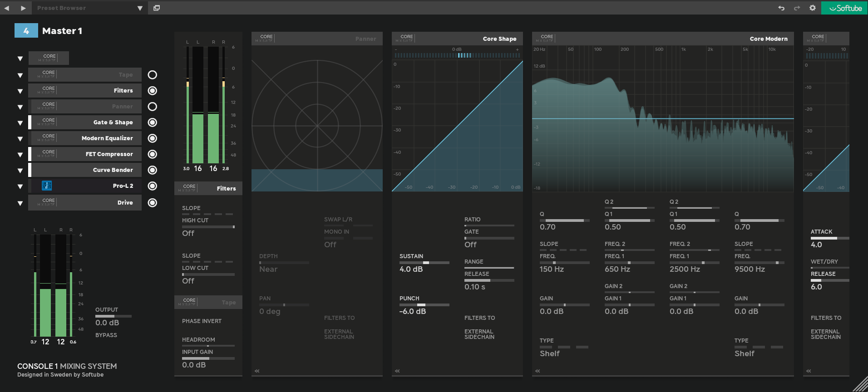Go to the previous preset arrow

(7, 8)
